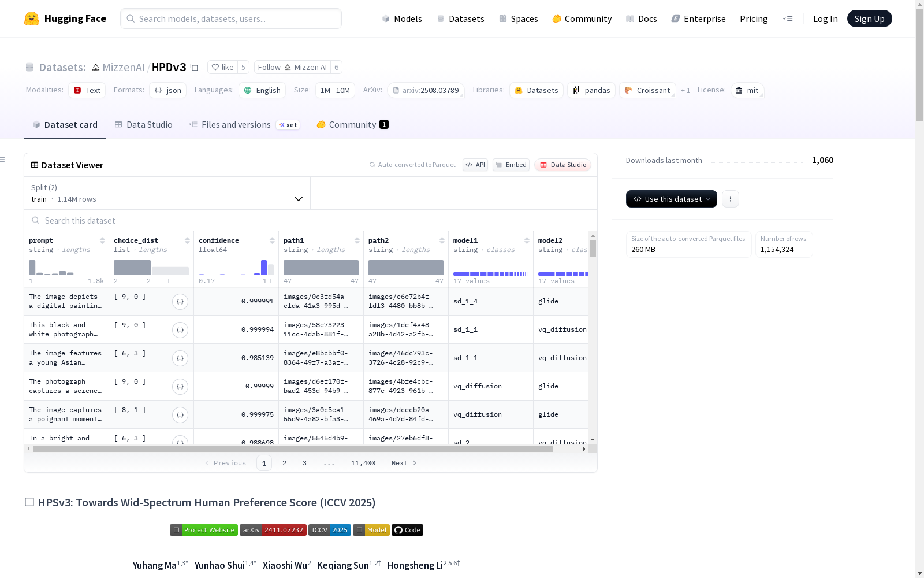924x578 pixels.
Task: Open the red Data Studio button in viewer
Action: [x=563, y=165]
